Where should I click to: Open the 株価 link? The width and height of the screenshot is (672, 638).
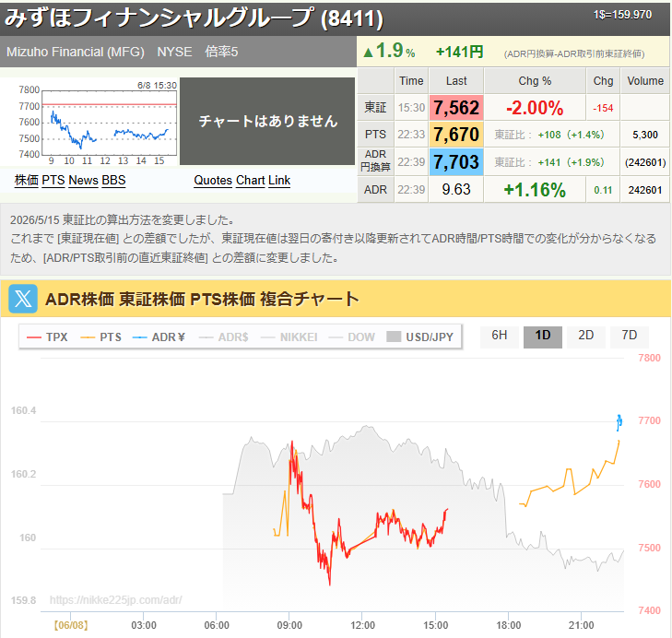27,180
